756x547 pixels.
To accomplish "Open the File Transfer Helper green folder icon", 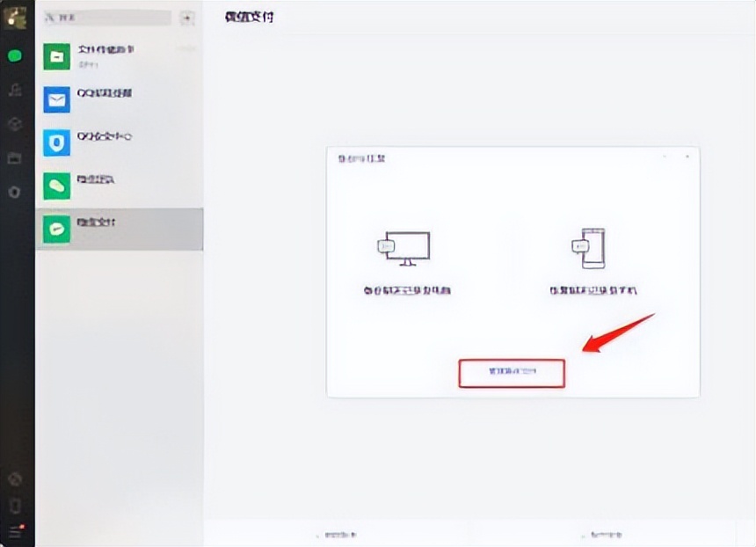I will point(57,55).
